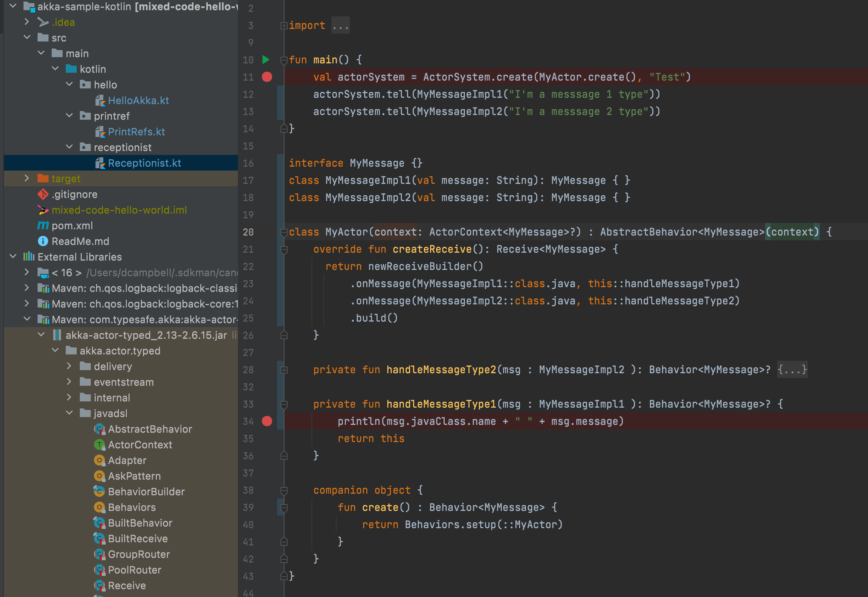
Task: Click line number 20 in gutter
Action: 248,232
